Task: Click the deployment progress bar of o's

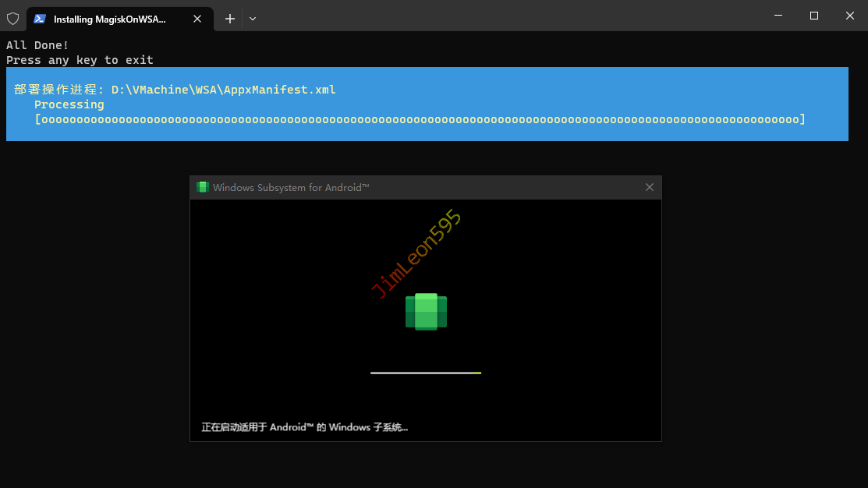Action: 420,119
